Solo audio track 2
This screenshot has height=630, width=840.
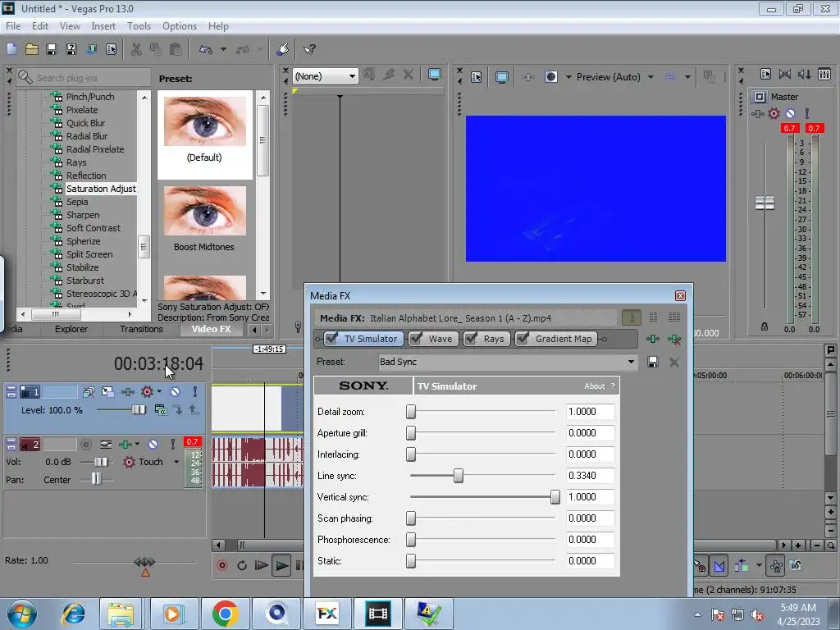(x=172, y=444)
